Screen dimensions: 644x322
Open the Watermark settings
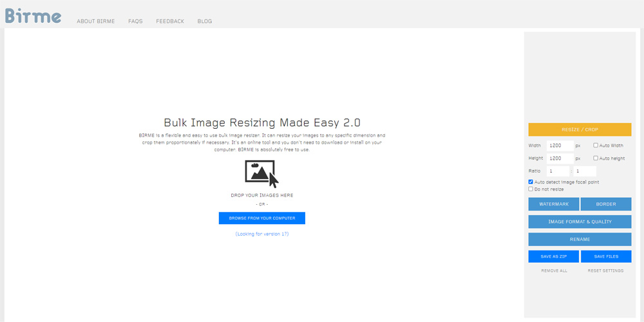click(554, 204)
